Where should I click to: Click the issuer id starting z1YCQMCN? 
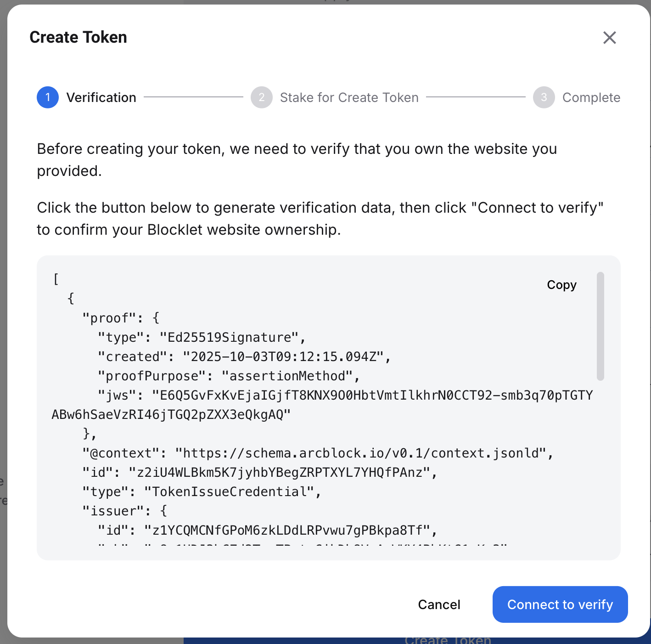(287, 531)
